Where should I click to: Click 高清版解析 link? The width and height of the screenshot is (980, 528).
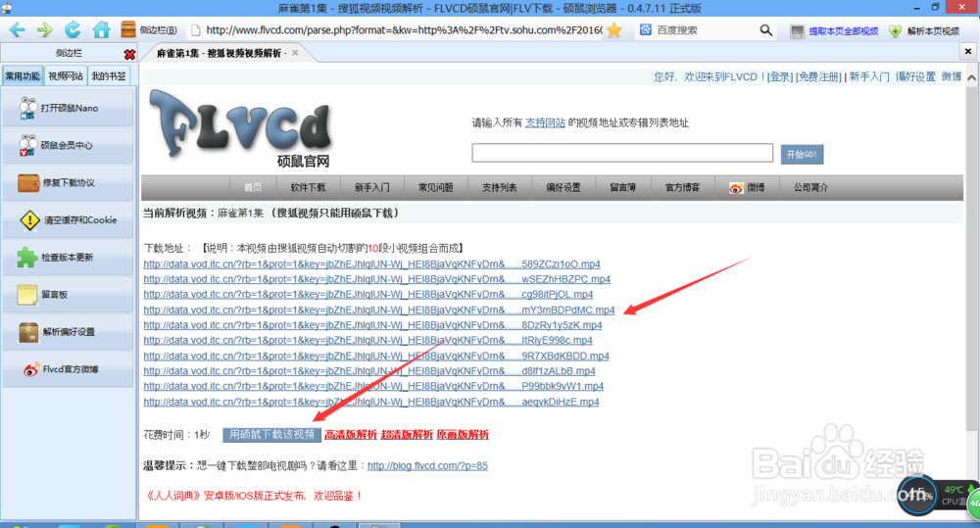(351, 435)
